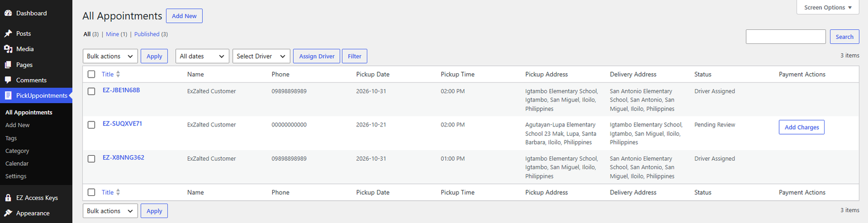Expand the Screen Options panel
This screenshot has width=868, height=223.
pos(828,8)
